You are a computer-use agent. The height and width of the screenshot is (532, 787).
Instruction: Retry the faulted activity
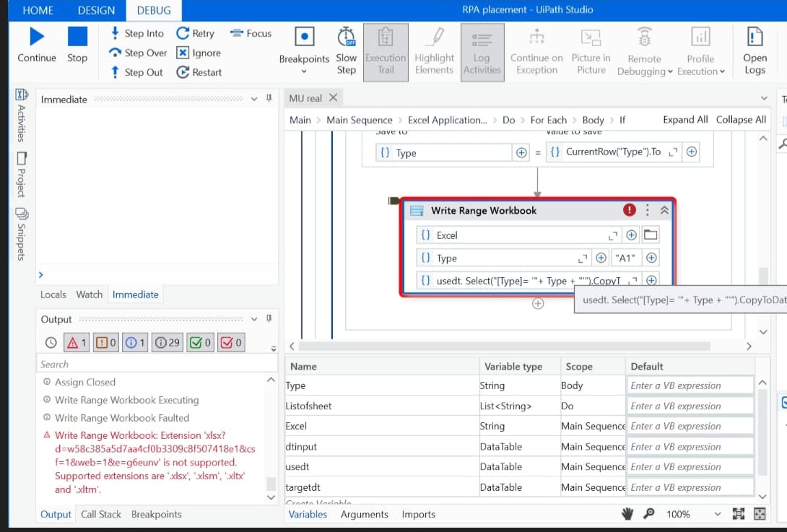coord(195,33)
